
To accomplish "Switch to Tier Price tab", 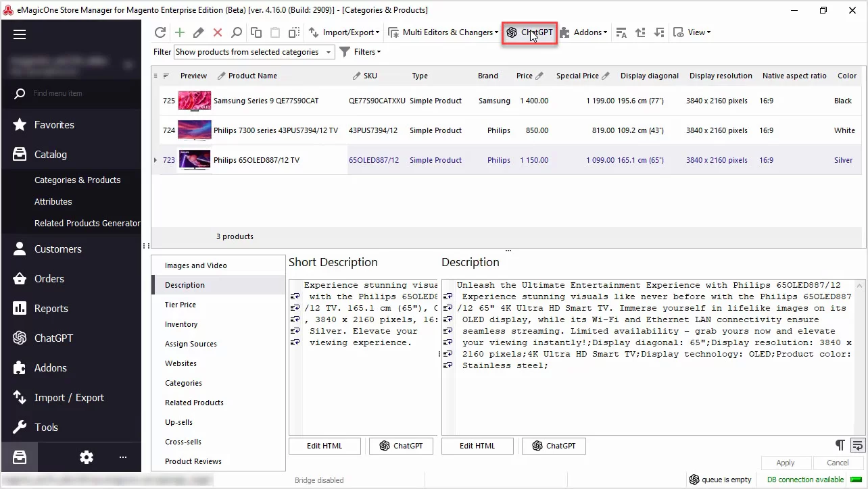I will coord(218,305).
